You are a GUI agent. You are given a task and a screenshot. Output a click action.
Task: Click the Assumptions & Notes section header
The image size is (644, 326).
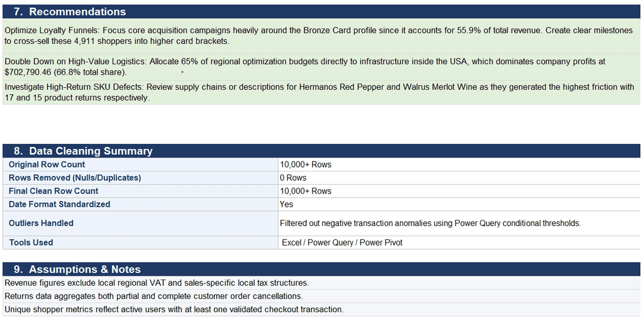tap(321, 269)
